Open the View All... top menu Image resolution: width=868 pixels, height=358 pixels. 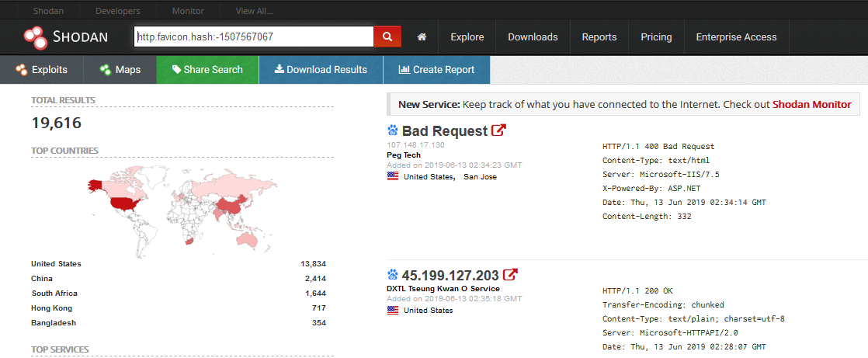(254, 11)
